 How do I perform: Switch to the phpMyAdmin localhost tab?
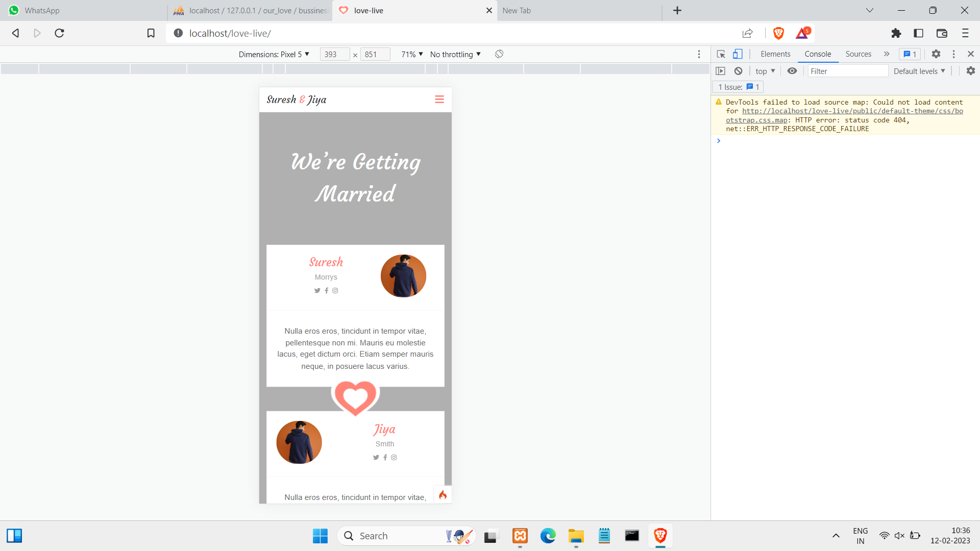250,11
